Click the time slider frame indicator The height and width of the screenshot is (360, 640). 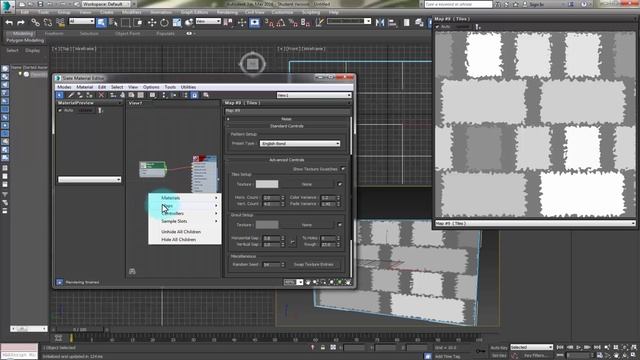80,329
